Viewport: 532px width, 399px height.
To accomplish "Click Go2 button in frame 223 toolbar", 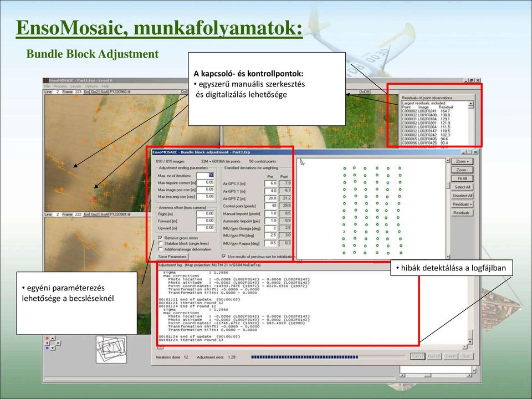I will tap(94, 92).
